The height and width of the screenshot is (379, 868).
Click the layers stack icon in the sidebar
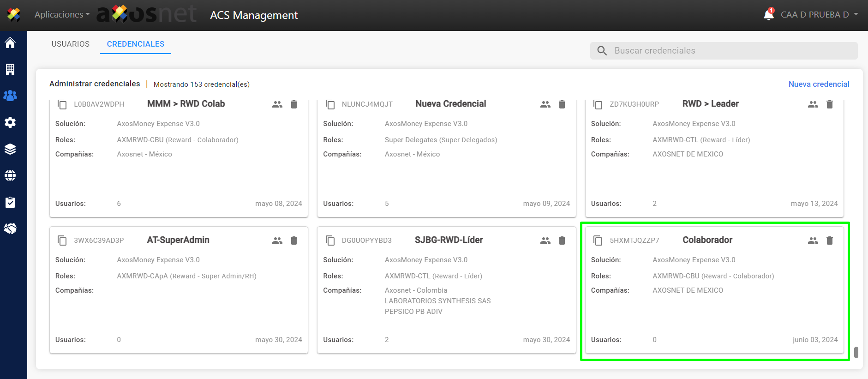[x=10, y=149]
